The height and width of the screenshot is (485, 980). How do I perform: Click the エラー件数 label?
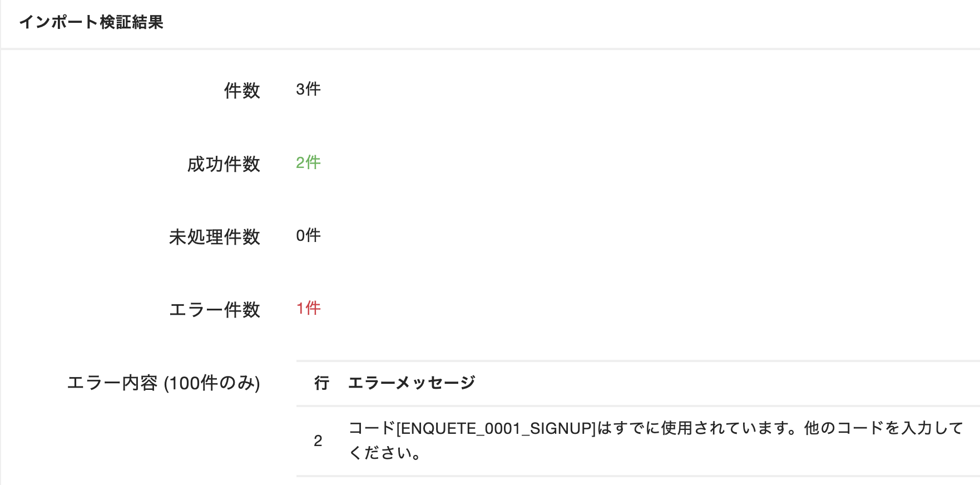click(x=215, y=309)
